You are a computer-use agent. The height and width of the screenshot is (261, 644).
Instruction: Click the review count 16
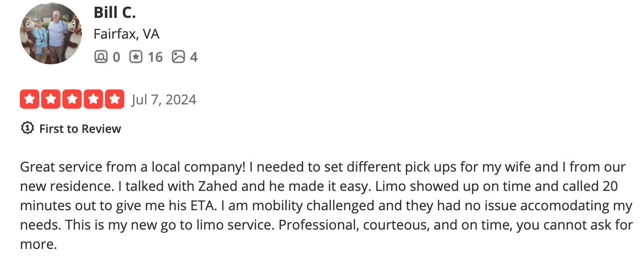pos(155,58)
